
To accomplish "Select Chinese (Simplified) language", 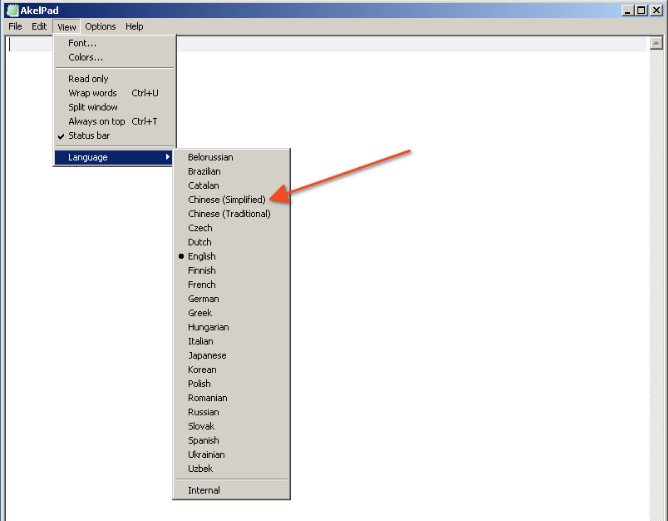I will pyautogui.click(x=227, y=200).
